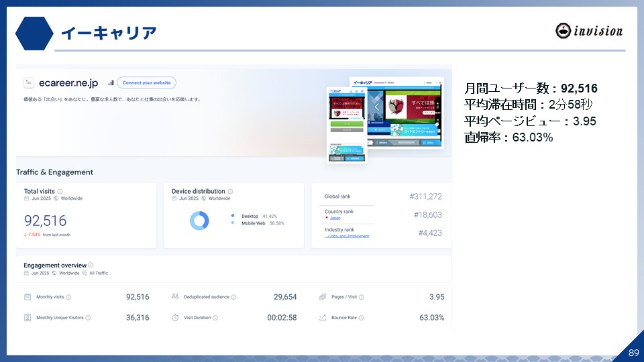Show info icon next to Engagement overview

91,265
